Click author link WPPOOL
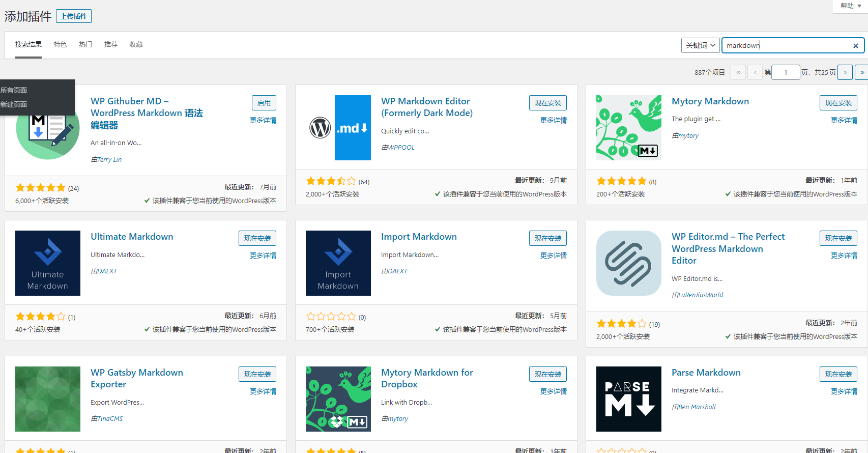This screenshot has height=453, width=868. pos(401,148)
